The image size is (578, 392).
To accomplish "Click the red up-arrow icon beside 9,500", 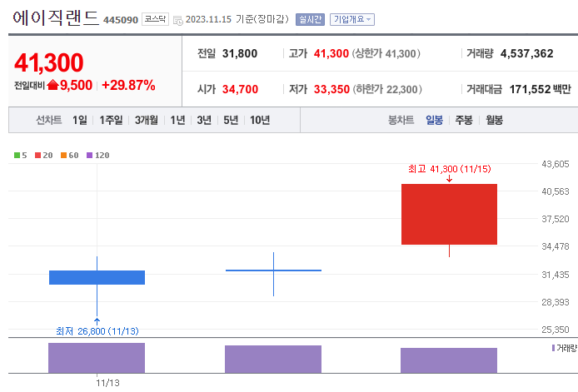I will (53, 85).
